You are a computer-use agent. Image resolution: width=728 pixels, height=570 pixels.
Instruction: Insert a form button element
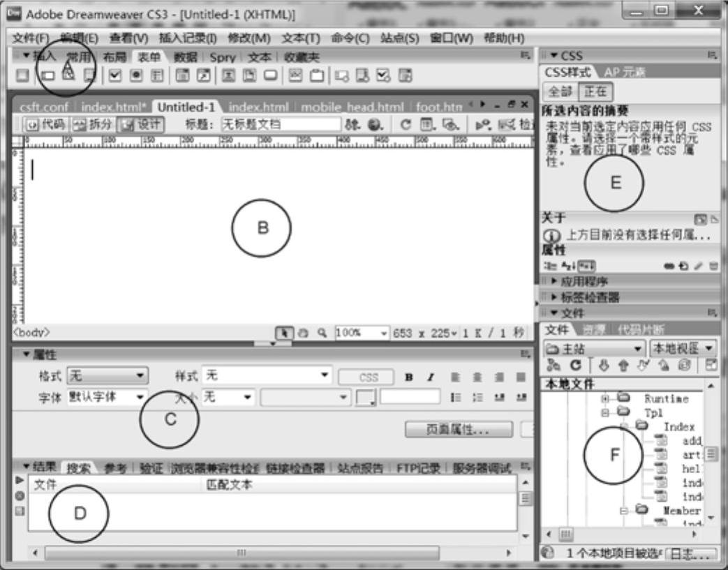pyautogui.click(x=271, y=75)
